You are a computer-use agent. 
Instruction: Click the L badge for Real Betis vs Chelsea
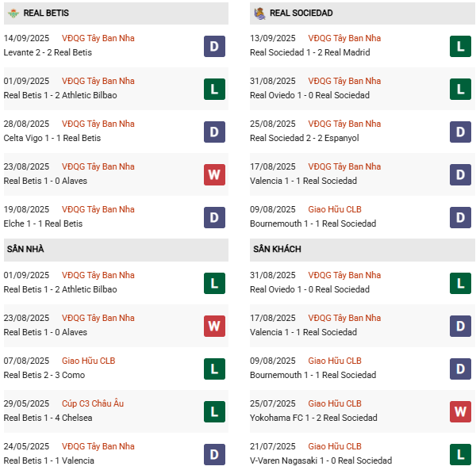pos(214,411)
